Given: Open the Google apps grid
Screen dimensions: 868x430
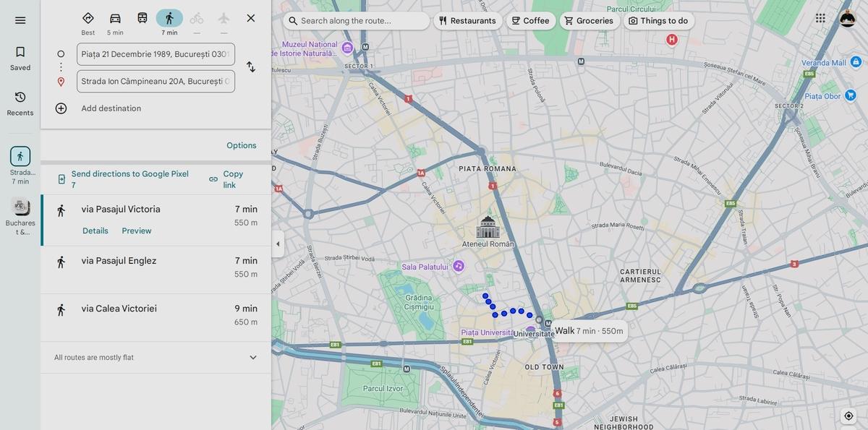Looking at the screenshot, I should pos(820,19).
